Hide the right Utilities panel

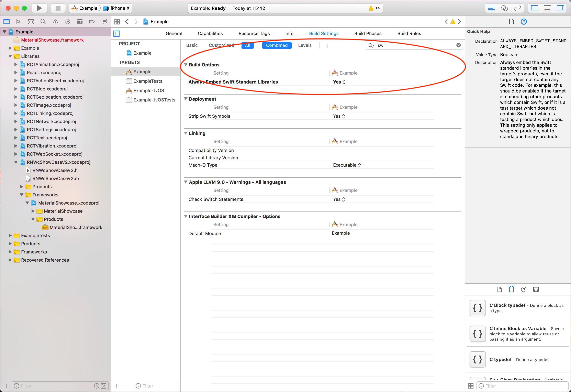click(560, 8)
